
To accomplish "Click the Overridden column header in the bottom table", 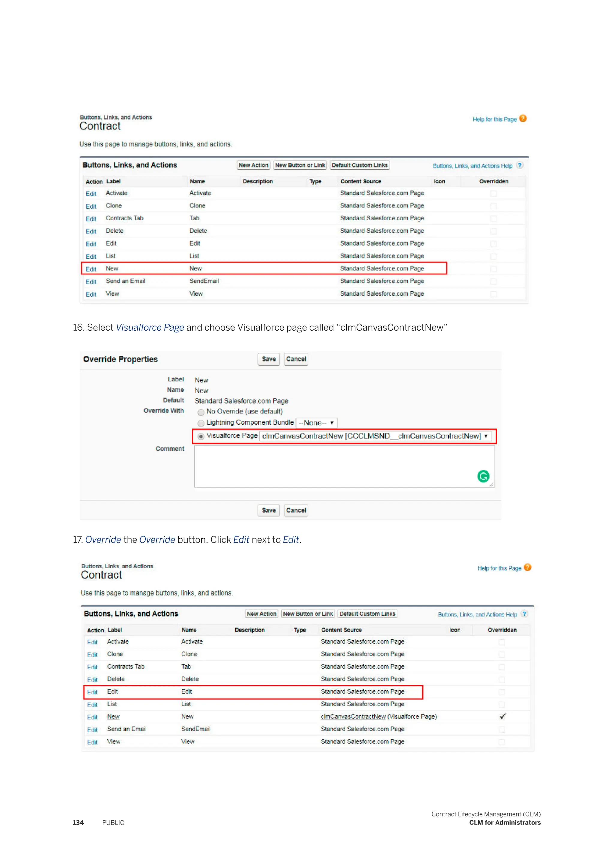I will tap(502, 630).
